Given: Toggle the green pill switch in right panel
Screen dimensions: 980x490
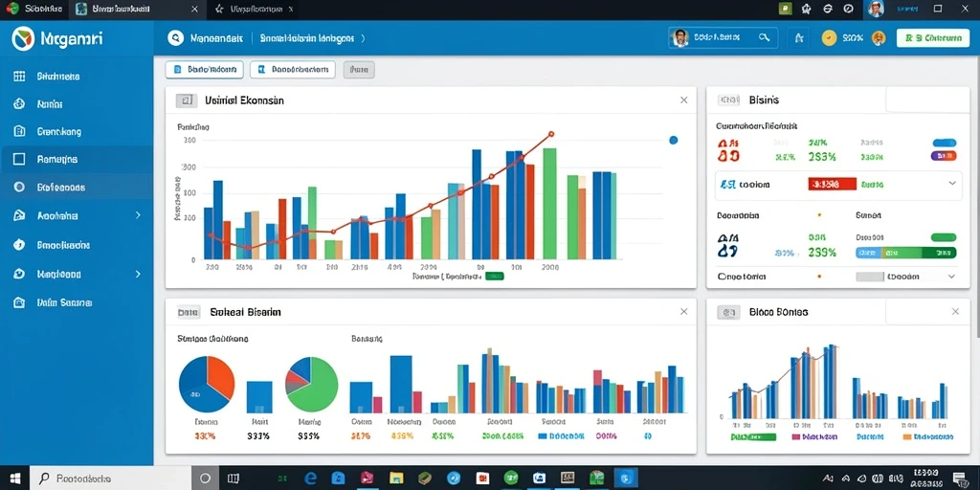Looking at the screenshot, I should click(x=944, y=237).
